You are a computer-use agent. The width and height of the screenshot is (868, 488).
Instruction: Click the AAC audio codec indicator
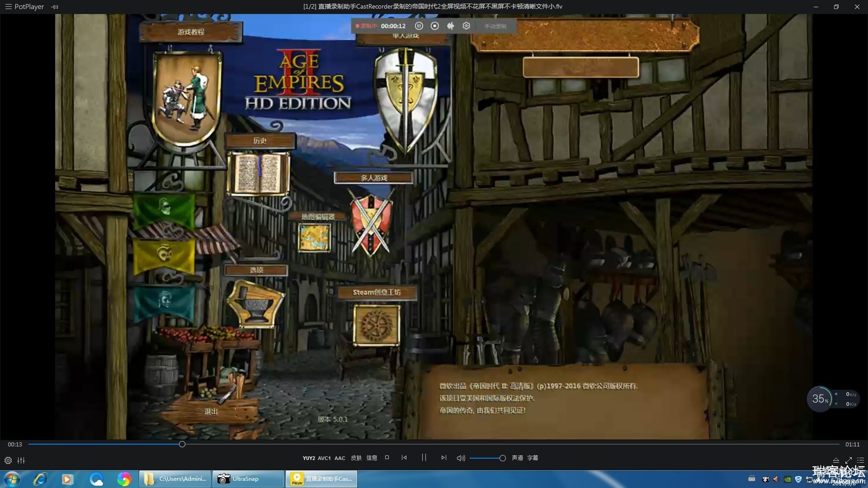click(340, 458)
